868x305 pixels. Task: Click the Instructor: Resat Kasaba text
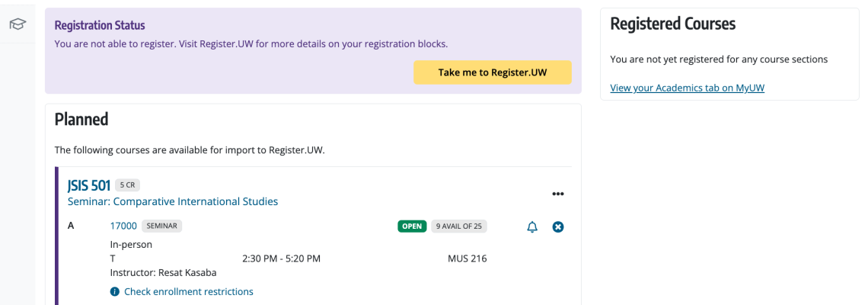click(163, 273)
